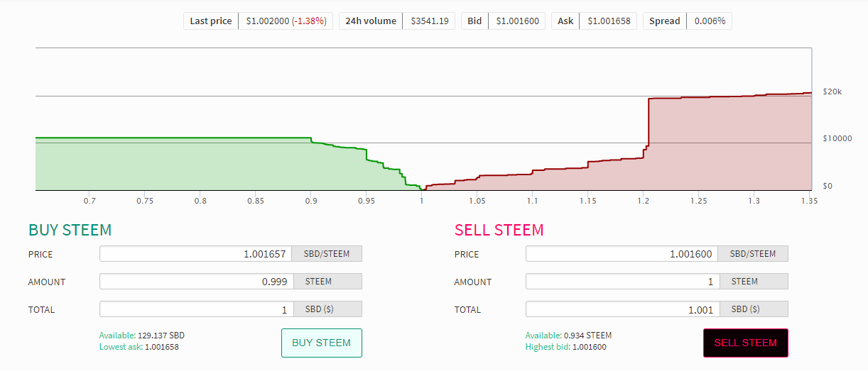
Task: Focus the sell price input field
Action: click(x=622, y=254)
